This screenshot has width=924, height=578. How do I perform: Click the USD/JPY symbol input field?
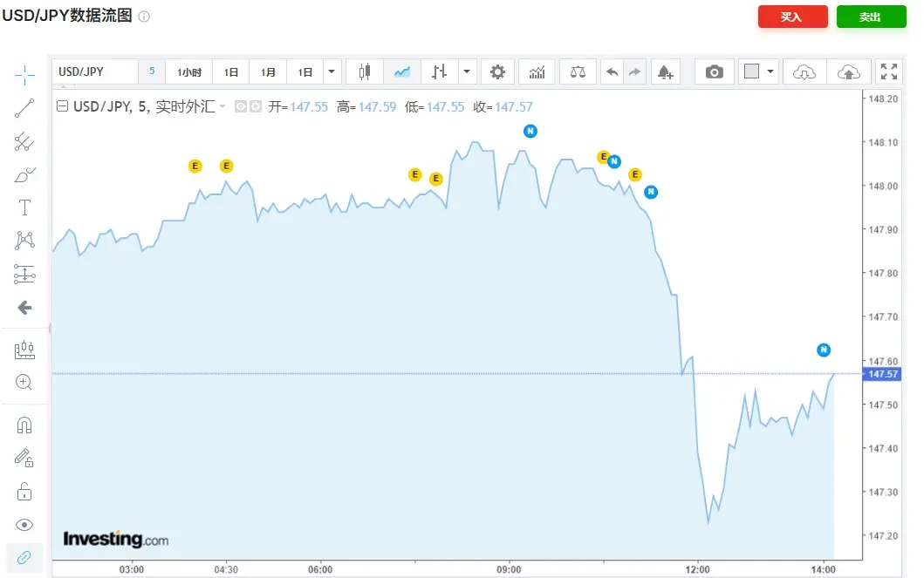coord(94,71)
